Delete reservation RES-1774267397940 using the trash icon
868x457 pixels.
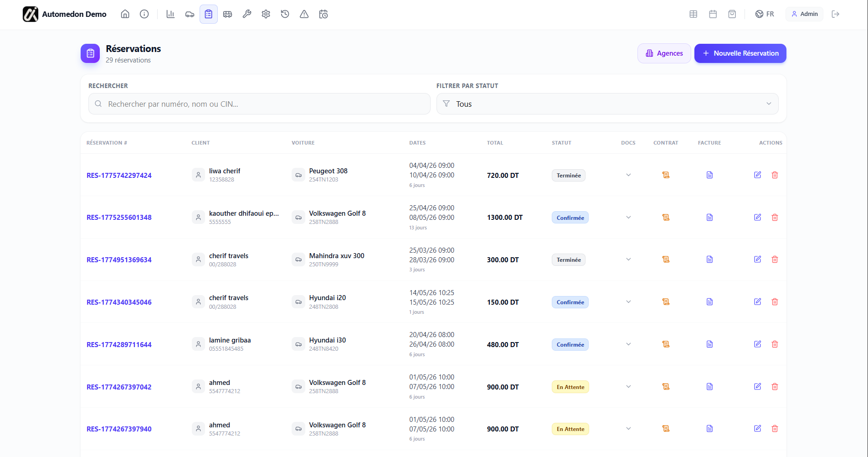775,428
